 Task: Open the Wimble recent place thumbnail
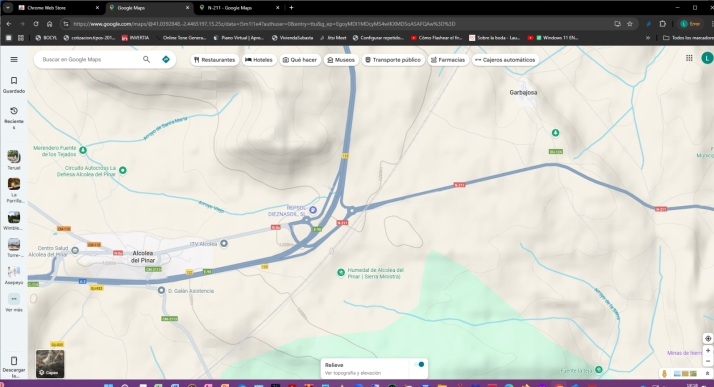pos(14,217)
